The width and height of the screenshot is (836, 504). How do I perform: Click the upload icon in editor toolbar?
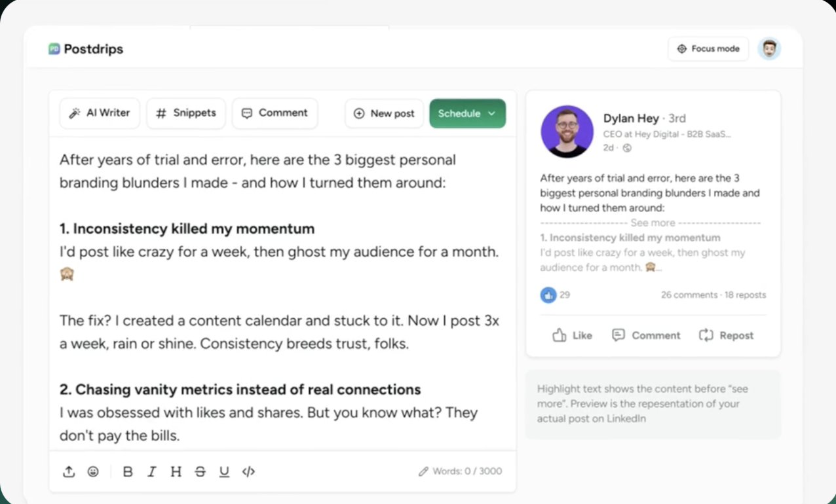point(69,471)
